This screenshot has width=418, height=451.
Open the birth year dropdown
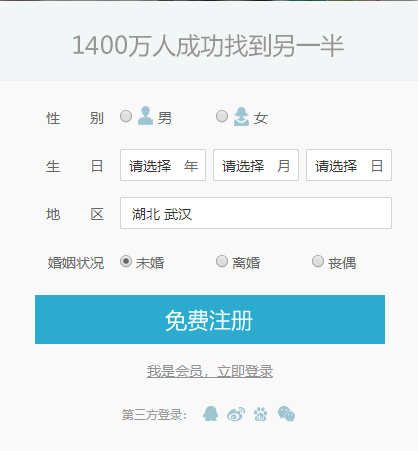[x=163, y=165]
